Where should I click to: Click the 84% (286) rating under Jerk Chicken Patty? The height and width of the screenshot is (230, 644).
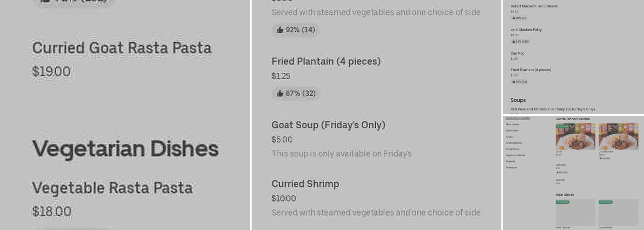(x=520, y=41)
